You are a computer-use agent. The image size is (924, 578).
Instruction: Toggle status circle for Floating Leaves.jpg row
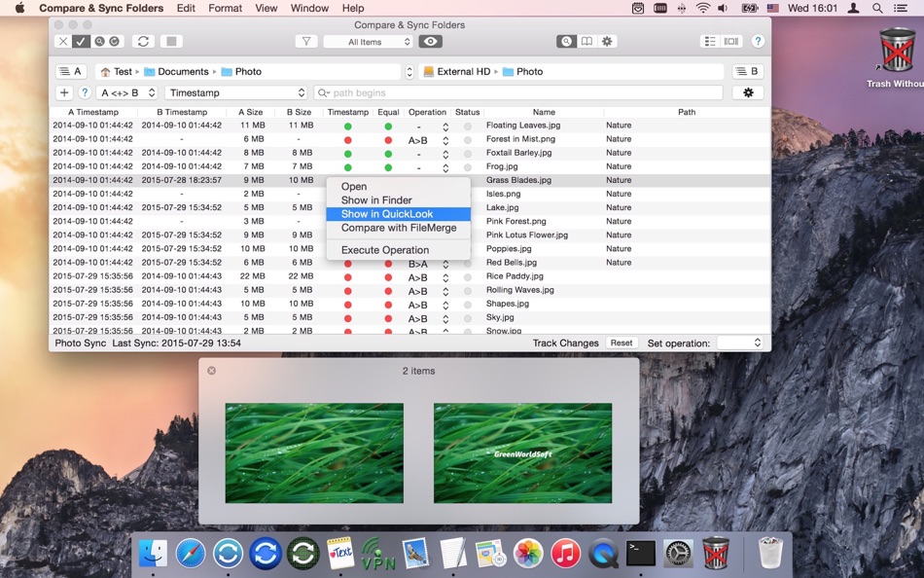(467, 126)
